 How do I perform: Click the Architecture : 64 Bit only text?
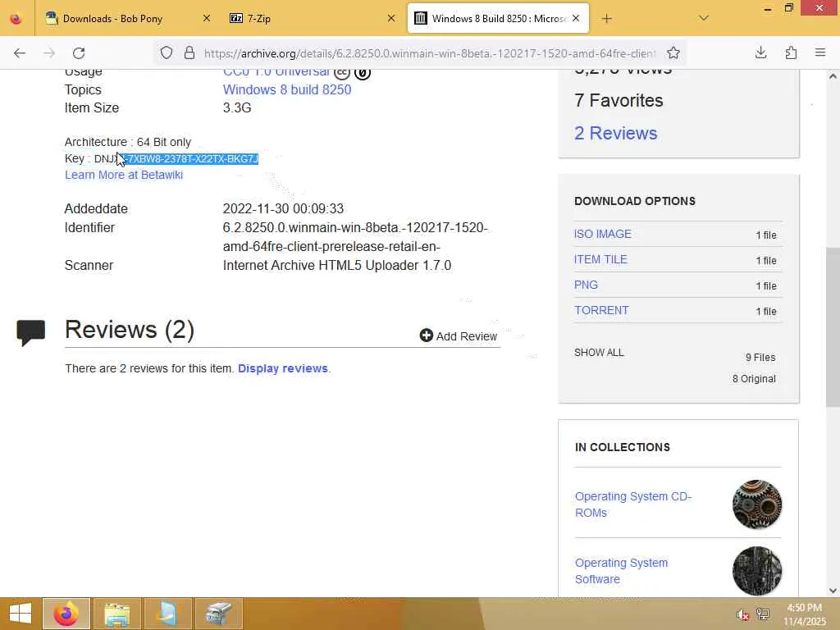tap(127, 142)
